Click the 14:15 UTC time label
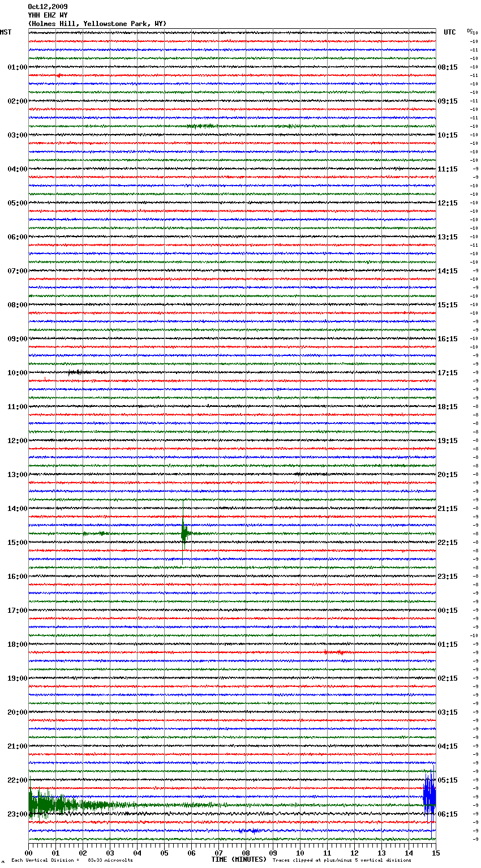 (x=448, y=271)
